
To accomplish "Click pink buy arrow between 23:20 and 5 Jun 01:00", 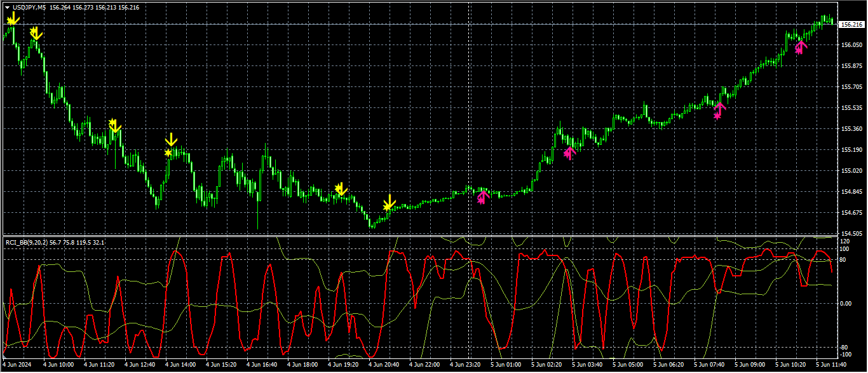I will point(482,196).
